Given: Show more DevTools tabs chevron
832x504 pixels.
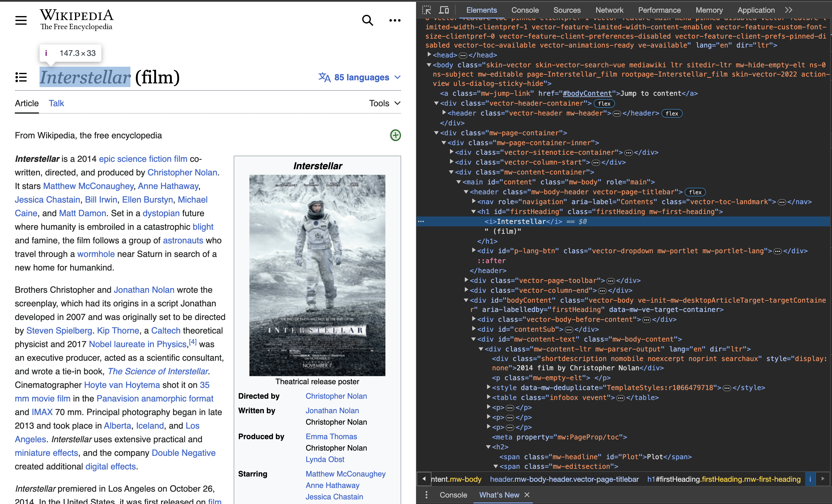Looking at the screenshot, I should pos(789,10).
